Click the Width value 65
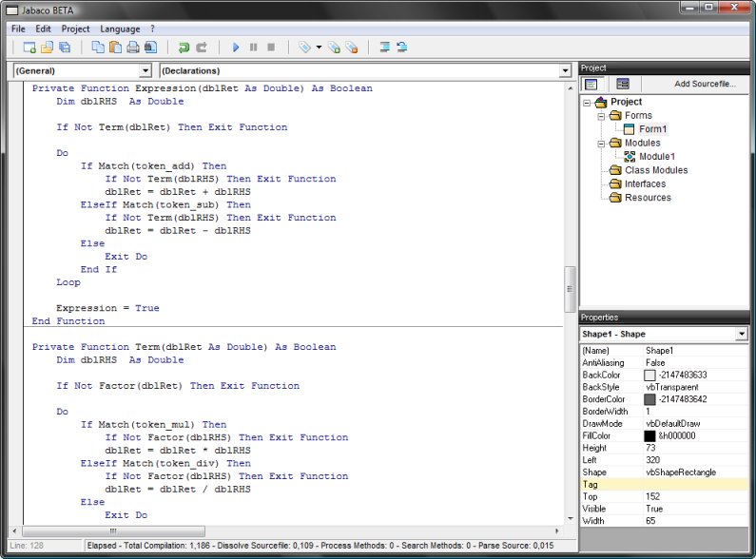 pyautogui.click(x=650, y=521)
